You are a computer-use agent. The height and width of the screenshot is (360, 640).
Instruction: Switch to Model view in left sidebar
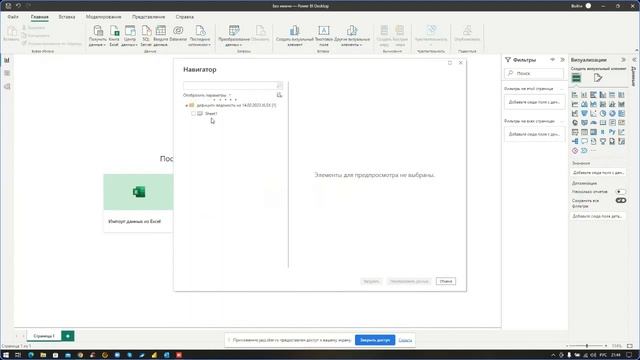coord(7,87)
